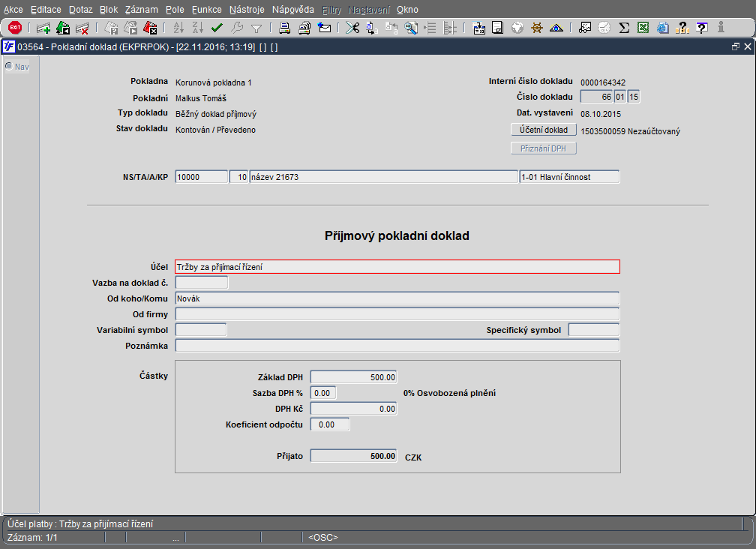
Task: Click the internal document number 0000164342
Action: [x=603, y=82]
